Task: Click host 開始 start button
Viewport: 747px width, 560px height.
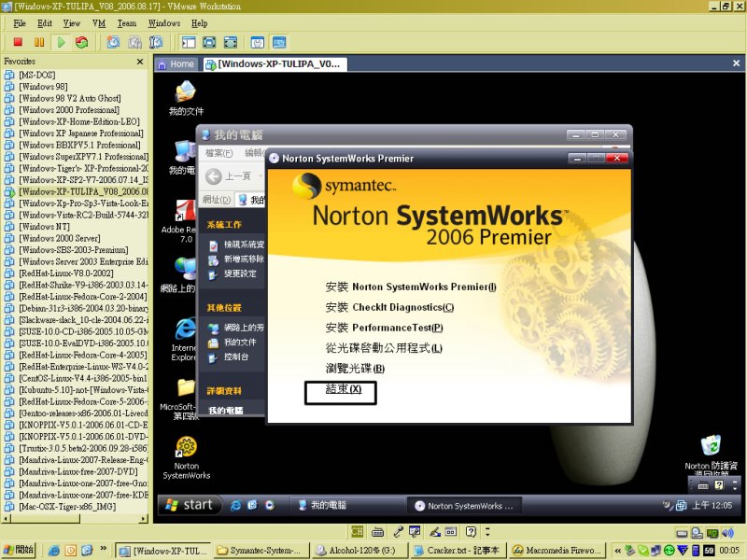Action: 18,550
